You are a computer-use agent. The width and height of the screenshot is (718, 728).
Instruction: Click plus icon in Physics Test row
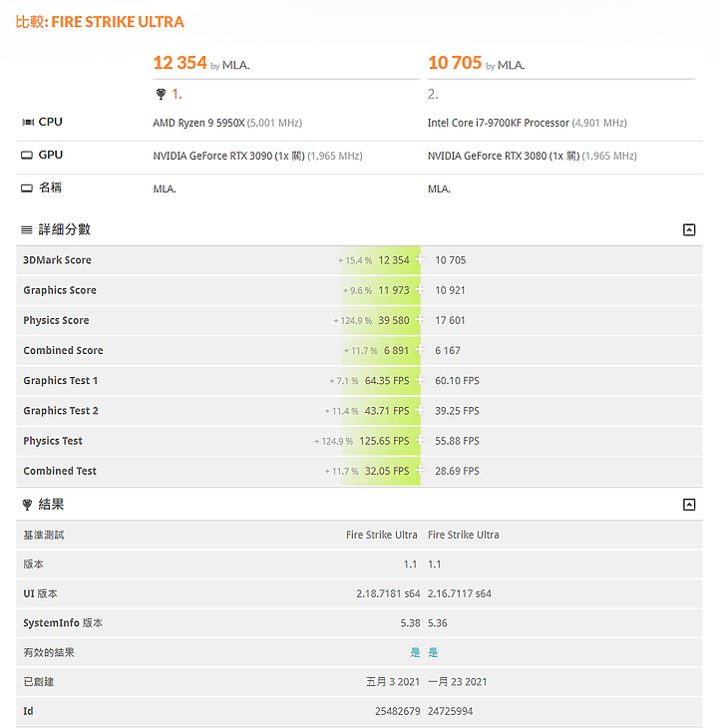420,441
